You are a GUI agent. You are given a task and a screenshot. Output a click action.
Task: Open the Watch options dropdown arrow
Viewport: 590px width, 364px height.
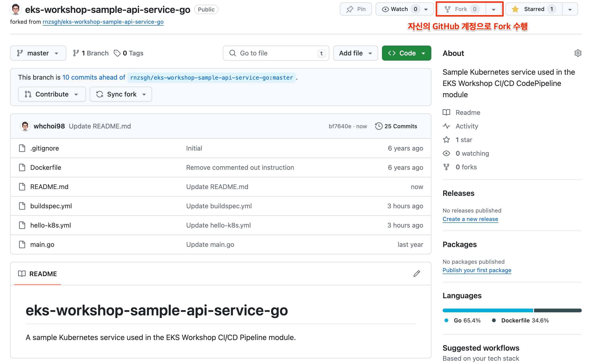[x=426, y=9]
